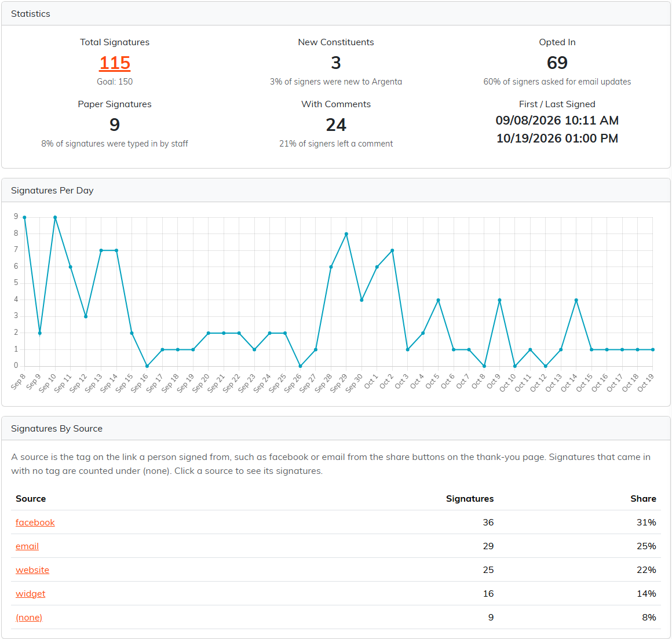
Task: Click the 'Total Signatures' label
Action: pos(115,42)
